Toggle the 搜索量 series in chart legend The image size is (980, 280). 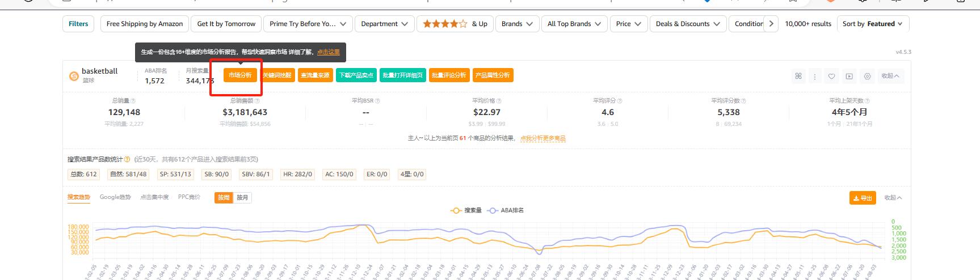[466, 210]
